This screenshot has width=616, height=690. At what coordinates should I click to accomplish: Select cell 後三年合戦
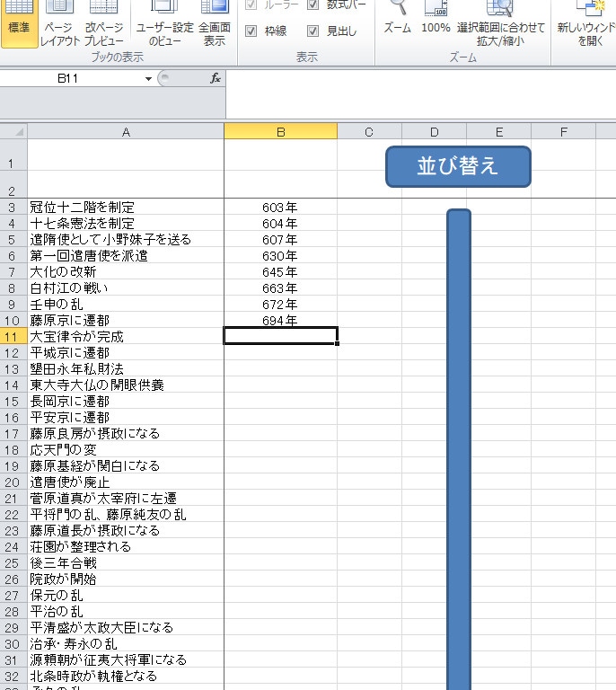[x=126, y=563]
